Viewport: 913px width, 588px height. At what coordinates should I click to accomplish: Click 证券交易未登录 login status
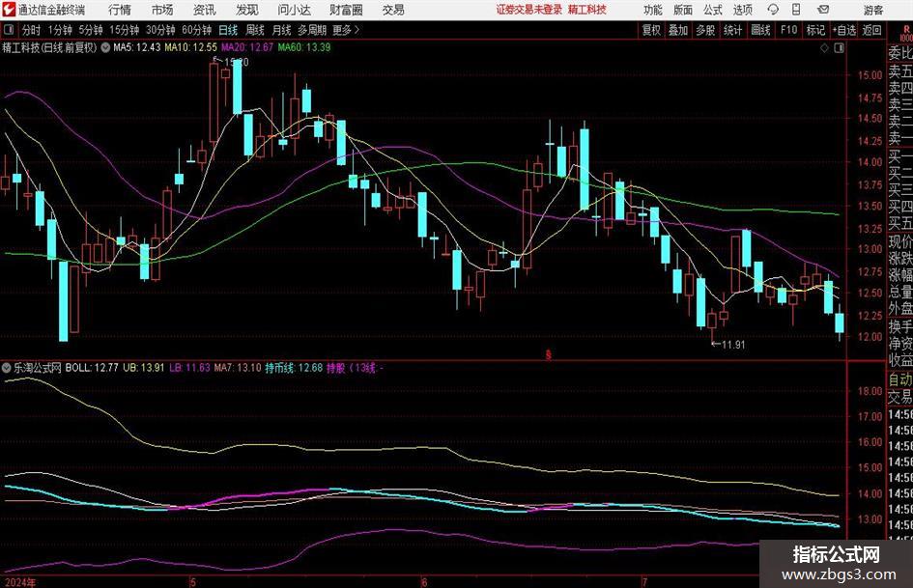[529, 10]
